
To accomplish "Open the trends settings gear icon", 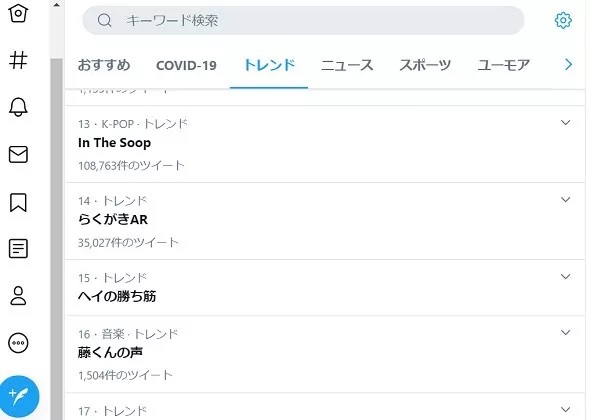I will point(563,20).
